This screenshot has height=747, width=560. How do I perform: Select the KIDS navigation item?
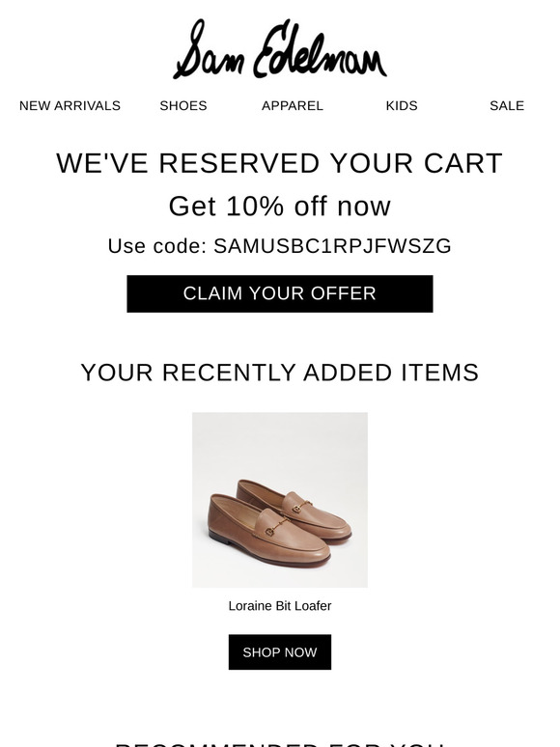pos(402,106)
